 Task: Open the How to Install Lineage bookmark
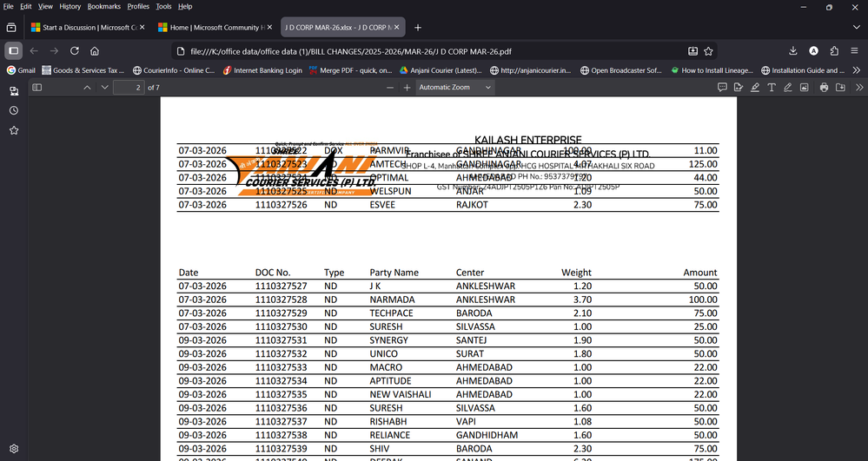(x=712, y=70)
